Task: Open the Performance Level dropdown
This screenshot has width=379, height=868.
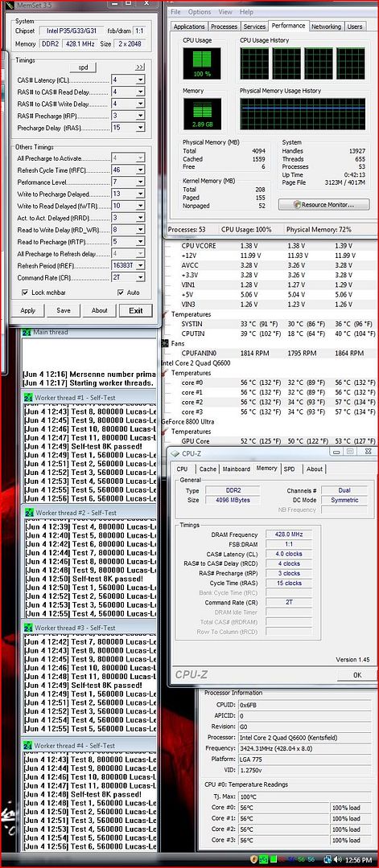Action: [140, 182]
